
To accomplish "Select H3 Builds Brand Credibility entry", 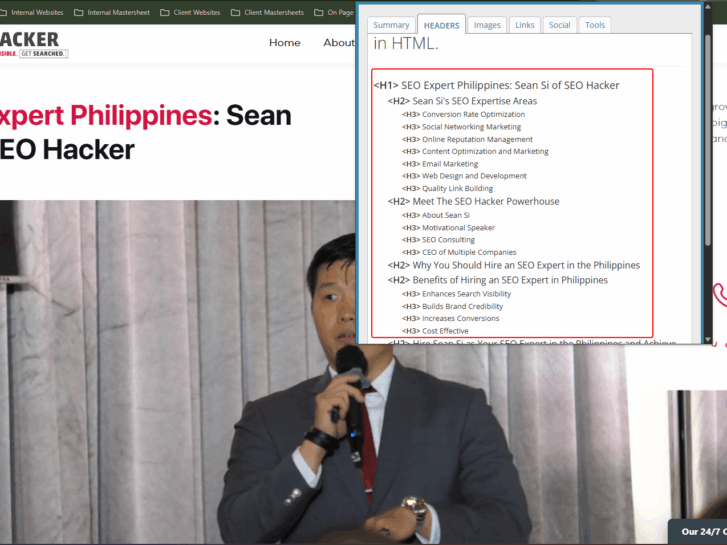I will click(453, 306).
